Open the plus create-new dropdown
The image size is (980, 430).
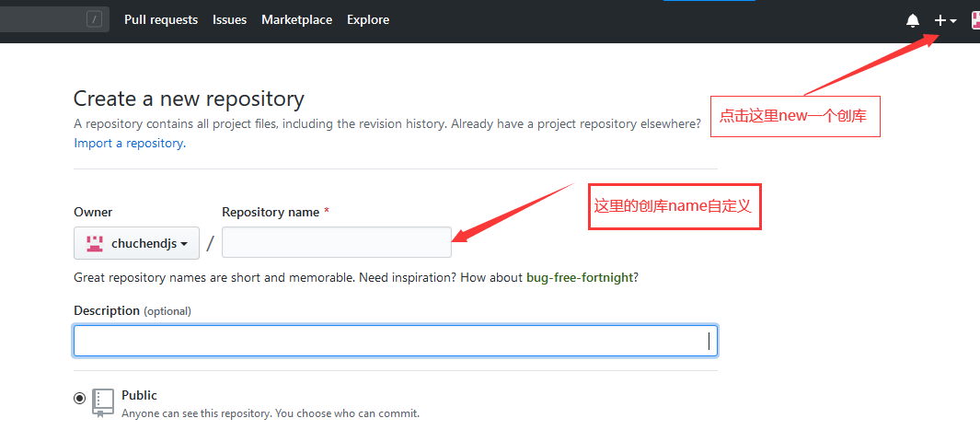[945, 20]
